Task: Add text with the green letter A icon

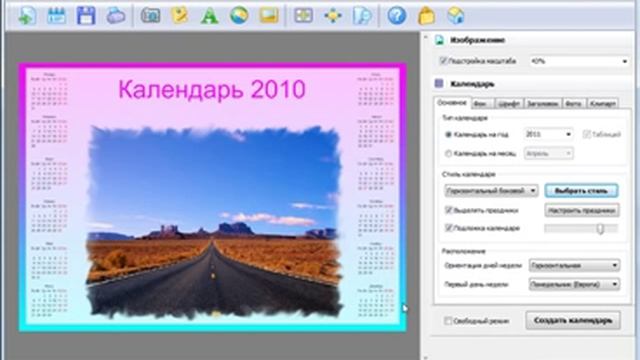Action: [209, 16]
